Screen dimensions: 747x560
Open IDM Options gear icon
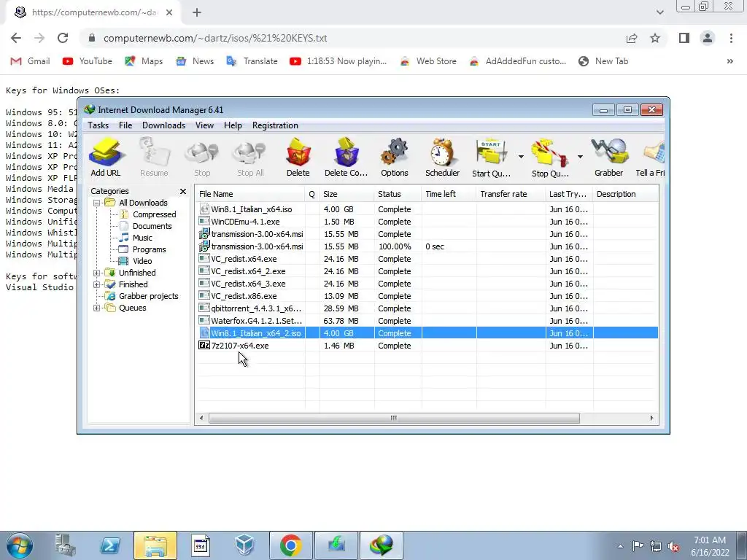(x=395, y=157)
